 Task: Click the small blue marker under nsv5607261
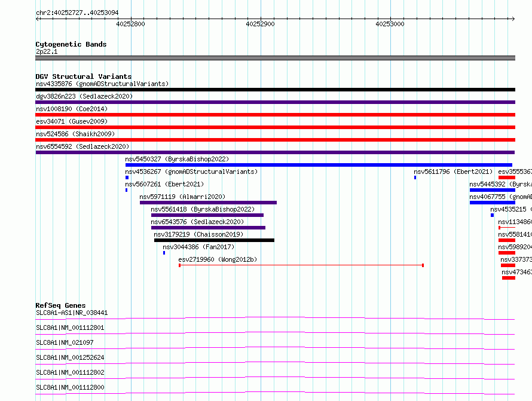pyautogui.click(x=127, y=190)
